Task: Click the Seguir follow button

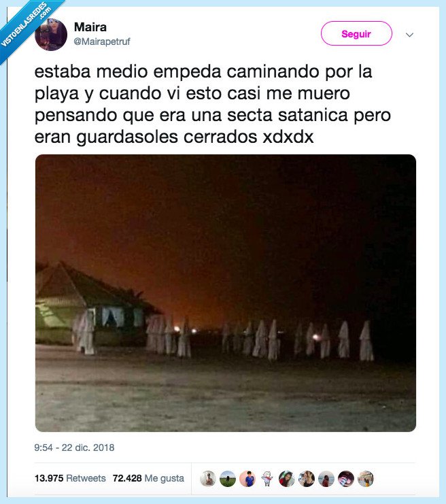Action: [x=356, y=33]
